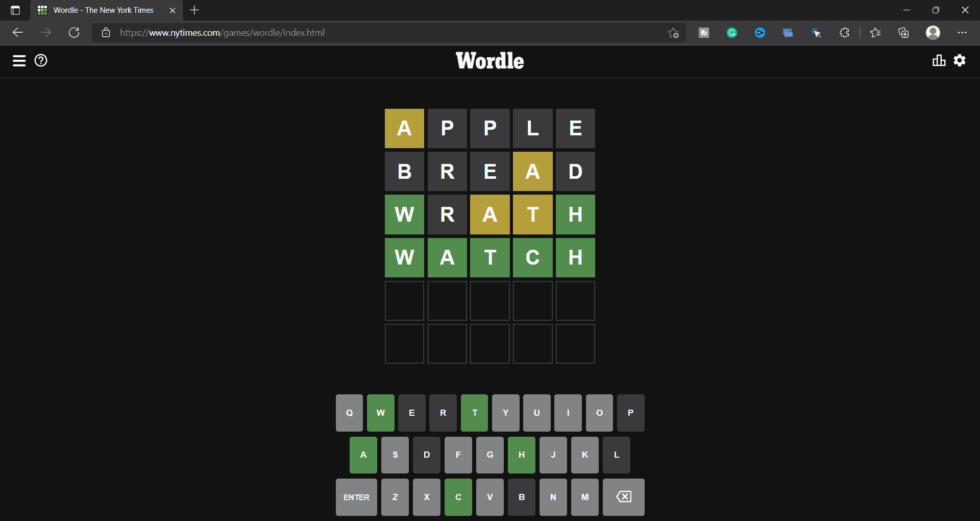Tap the B key on Wordle keyboard

(x=522, y=497)
